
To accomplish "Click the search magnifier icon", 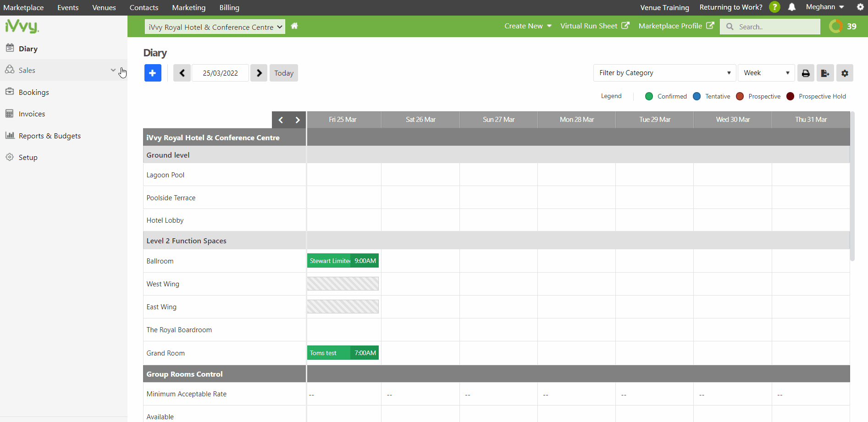I will click(x=730, y=27).
